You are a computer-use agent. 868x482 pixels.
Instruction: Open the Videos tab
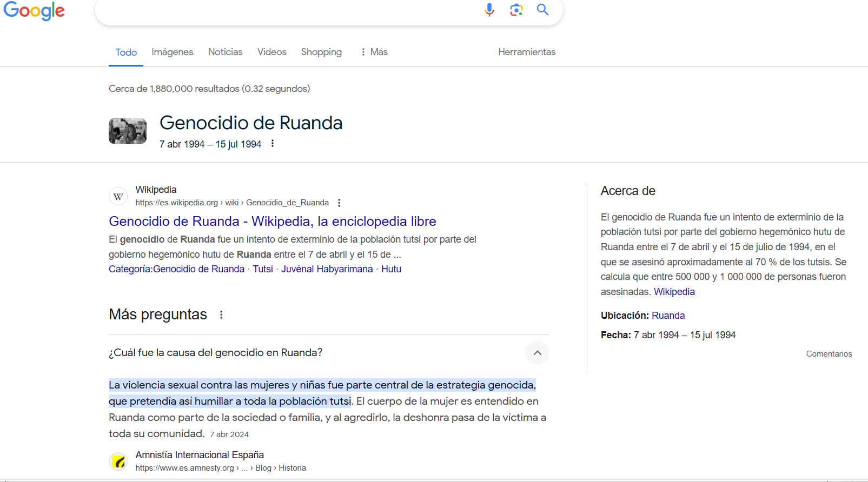tap(272, 52)
